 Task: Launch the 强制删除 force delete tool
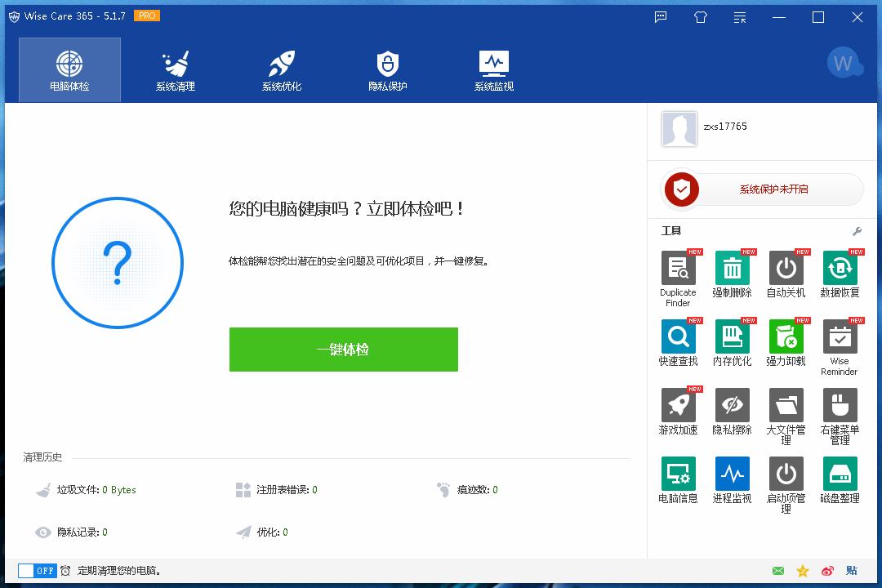click(732, 268)
